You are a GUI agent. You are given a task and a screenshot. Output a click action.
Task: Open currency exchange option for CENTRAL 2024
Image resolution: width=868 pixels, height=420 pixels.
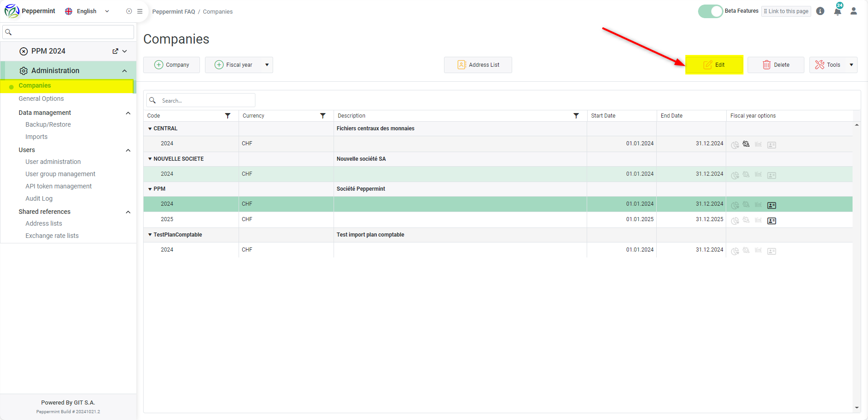(x=746, y=144)
